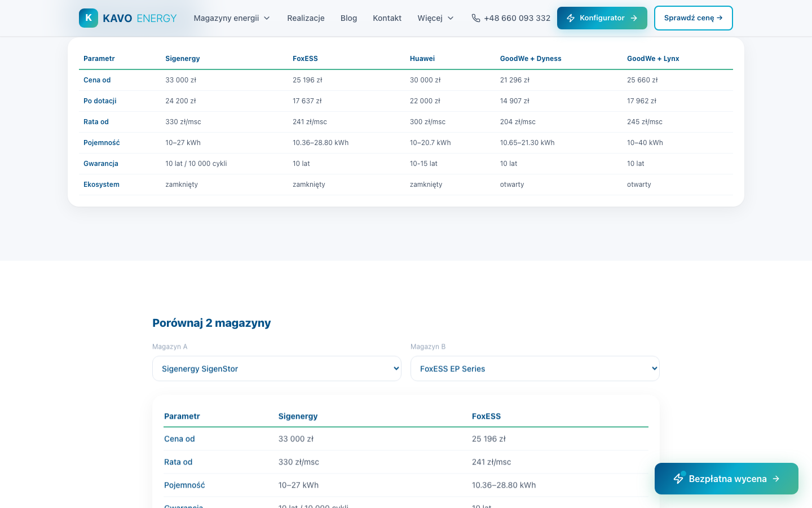Viewport: 812px width, 508px height.
Task: Go to the Blog page
Action: pyautogui.click(x=348, y=18)
